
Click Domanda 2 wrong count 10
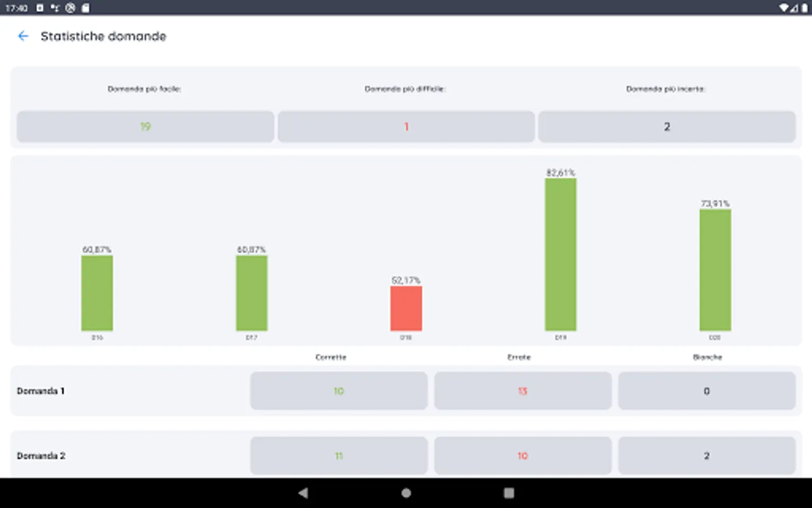(523, 456)
